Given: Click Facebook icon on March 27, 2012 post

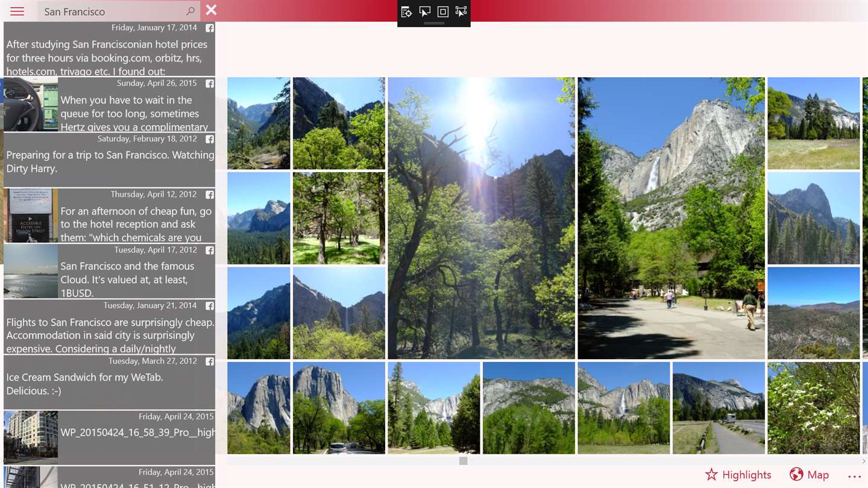Looking at the screenshot, I should coord(210,361).
